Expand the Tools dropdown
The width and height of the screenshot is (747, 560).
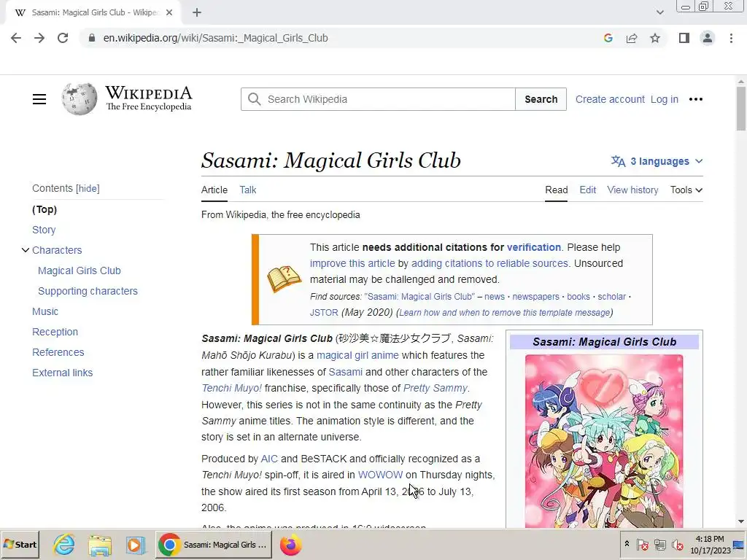click(x=686, y=190)
